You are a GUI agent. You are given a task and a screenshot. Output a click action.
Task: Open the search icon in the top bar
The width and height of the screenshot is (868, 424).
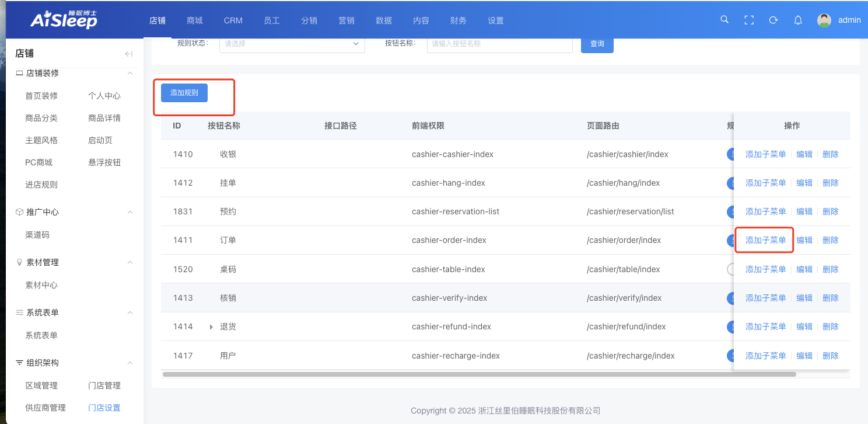pos(724,20)
